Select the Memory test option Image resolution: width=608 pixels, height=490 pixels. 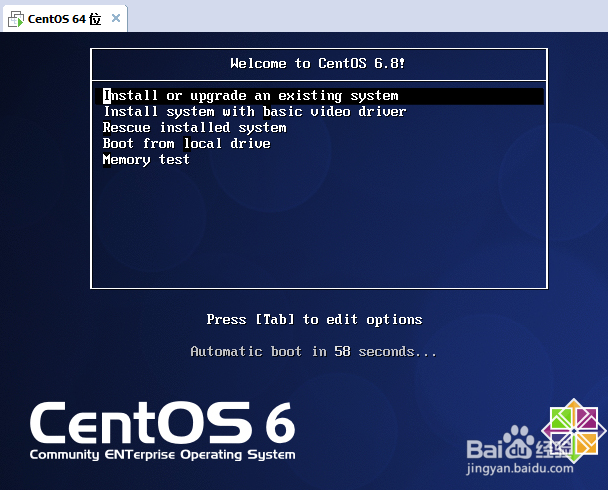pyautogui.click(x=146, y=159)
